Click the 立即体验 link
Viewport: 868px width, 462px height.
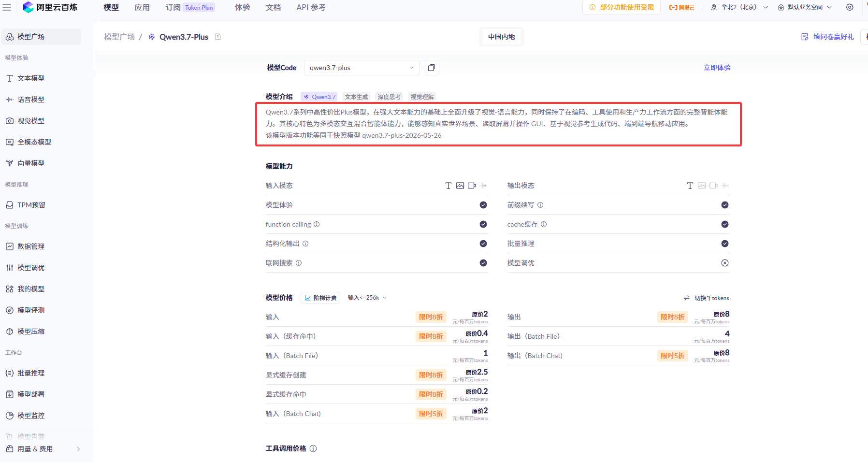(717, 68)
